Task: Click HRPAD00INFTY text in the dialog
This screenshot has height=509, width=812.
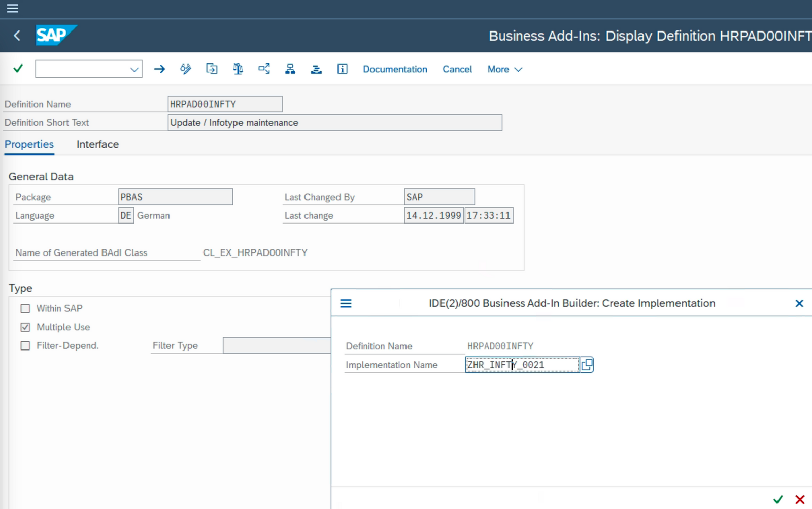Action: click(x=500, y=346)
